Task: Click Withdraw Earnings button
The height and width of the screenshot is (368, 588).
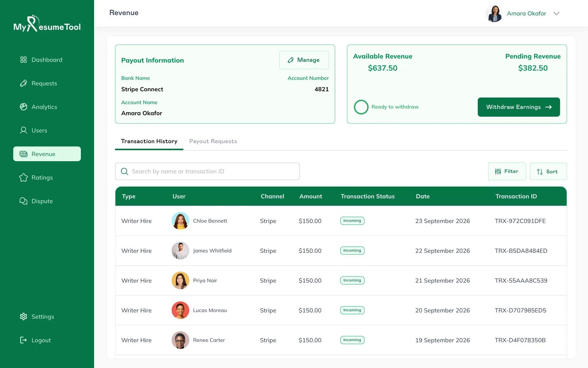Action: (x=519, y=107)
